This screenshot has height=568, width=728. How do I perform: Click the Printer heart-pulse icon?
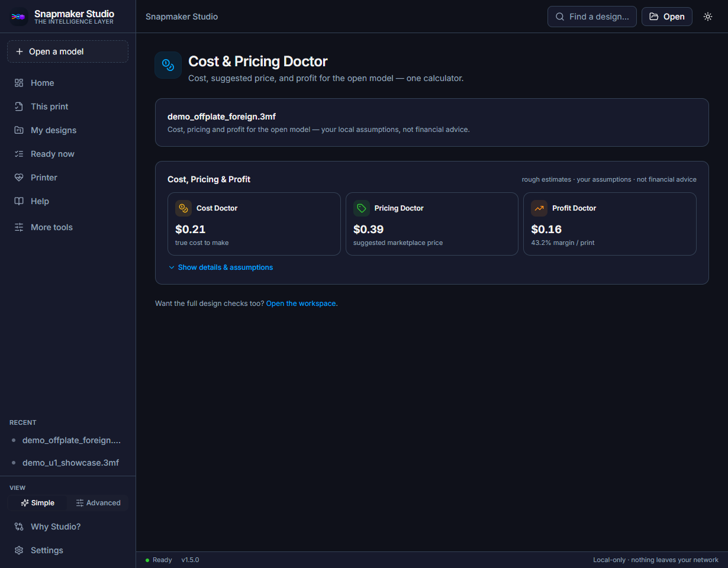point(19,177)
